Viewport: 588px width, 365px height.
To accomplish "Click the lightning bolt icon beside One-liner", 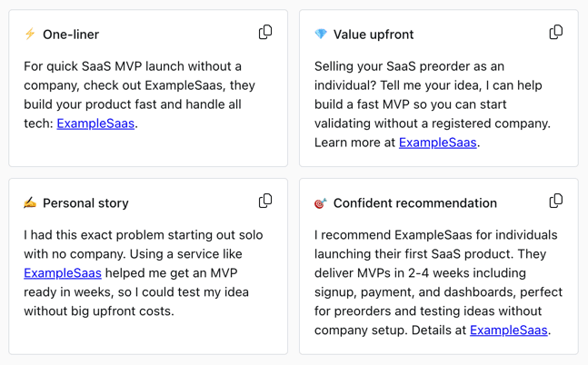I will pos(30,35).
